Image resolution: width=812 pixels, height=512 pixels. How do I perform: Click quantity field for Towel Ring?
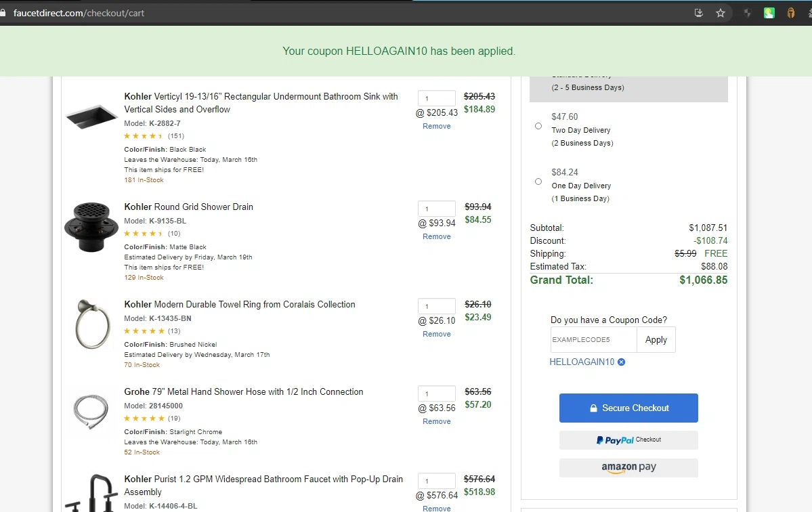point(437,306)
